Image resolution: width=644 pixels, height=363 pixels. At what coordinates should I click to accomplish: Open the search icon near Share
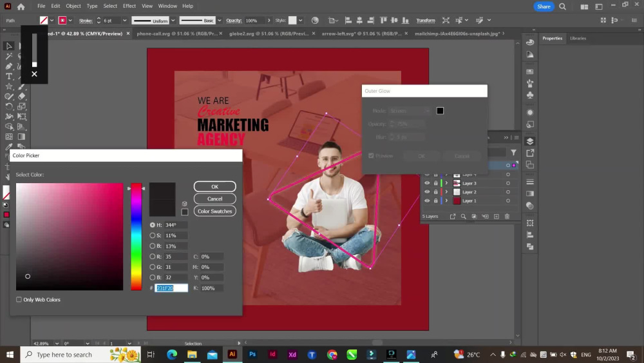[x=562, y=6]
